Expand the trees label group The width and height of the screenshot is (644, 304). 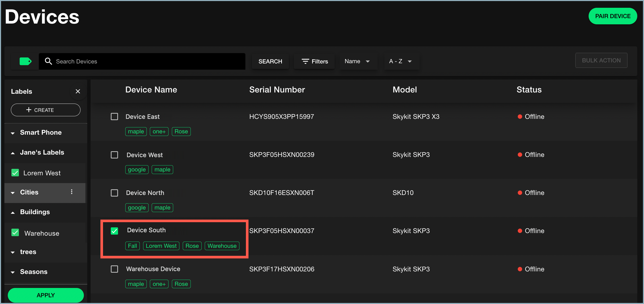pyautogui.click(x=12, y=252)
